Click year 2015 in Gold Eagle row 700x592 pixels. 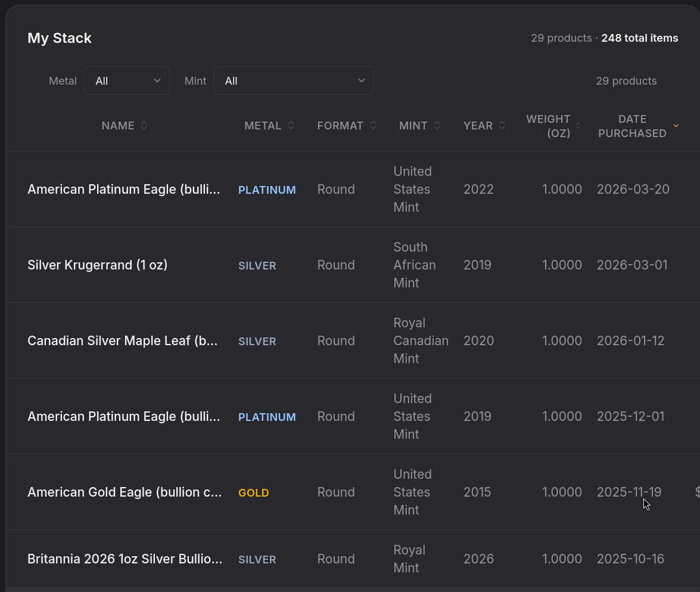[477, 492]
